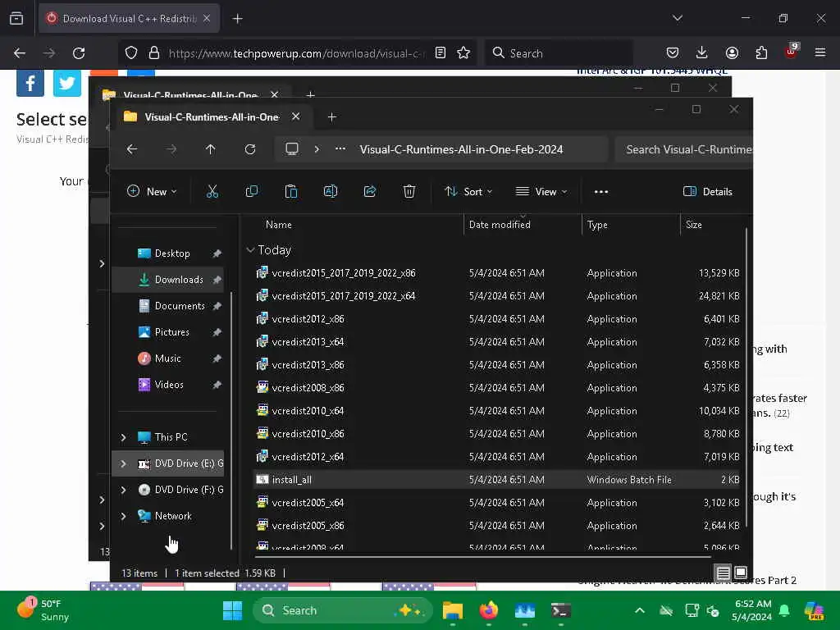Open the weather widget showing 50°F Sunny

coord(43,610)
